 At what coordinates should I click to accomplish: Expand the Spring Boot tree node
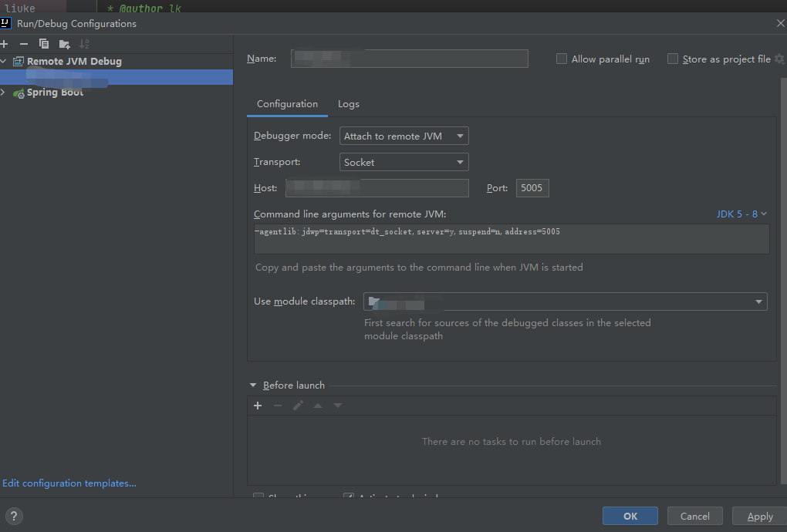[x=3, y=93]
